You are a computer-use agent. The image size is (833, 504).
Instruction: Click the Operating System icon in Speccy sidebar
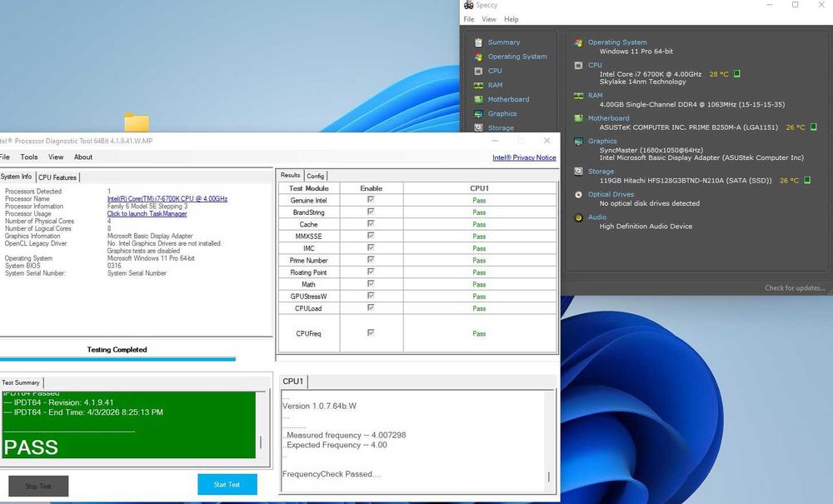[x=478, y=57]
